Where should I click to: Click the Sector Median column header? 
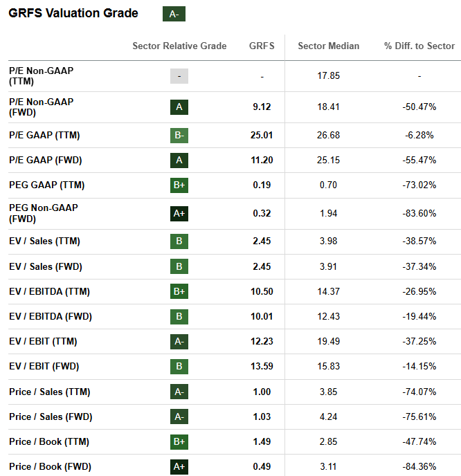click(x=328, y=46)
